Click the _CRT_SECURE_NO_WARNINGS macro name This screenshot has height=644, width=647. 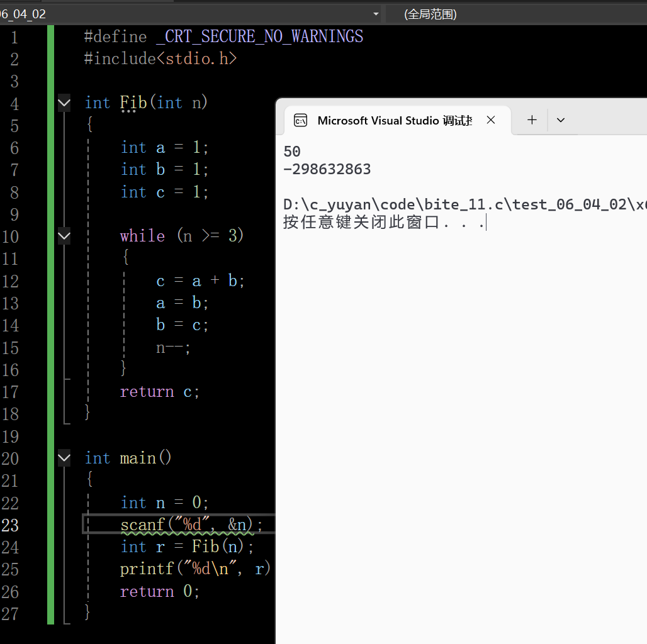click(259, 36)
